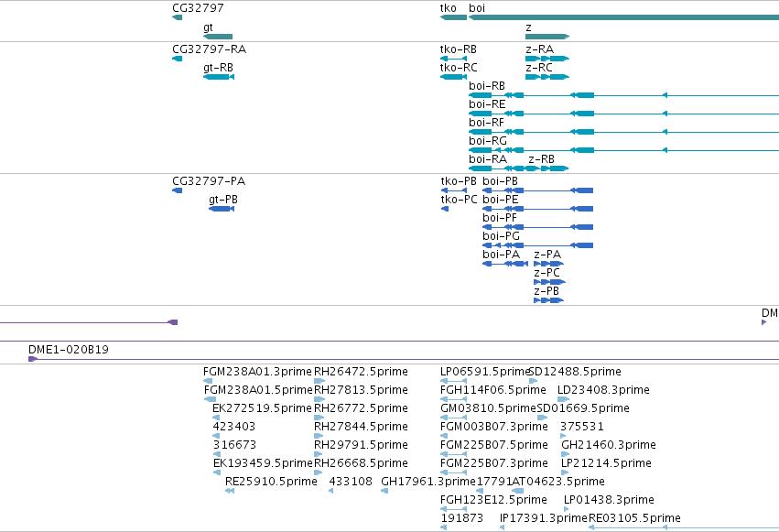
Task: Click the tko-PB protein feature
Action: tap(454, 190)
